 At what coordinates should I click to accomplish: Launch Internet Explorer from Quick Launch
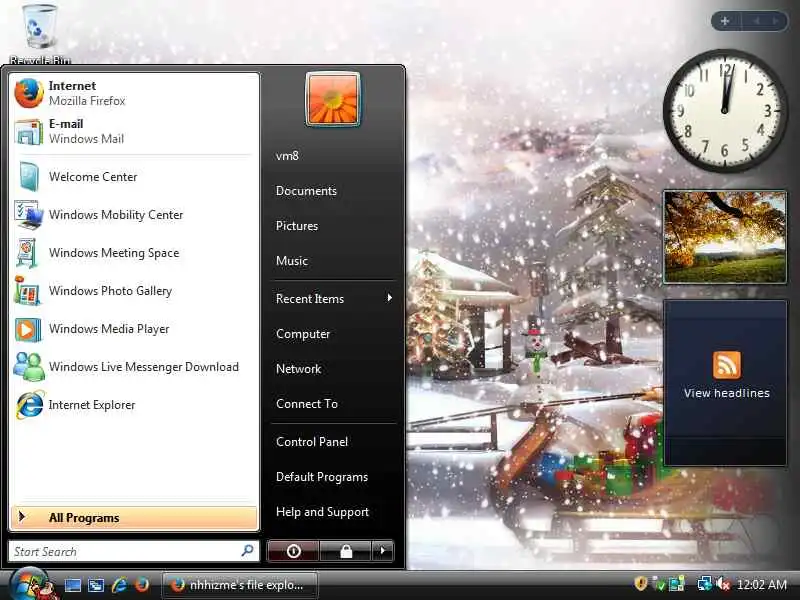[x=119, y=585]
